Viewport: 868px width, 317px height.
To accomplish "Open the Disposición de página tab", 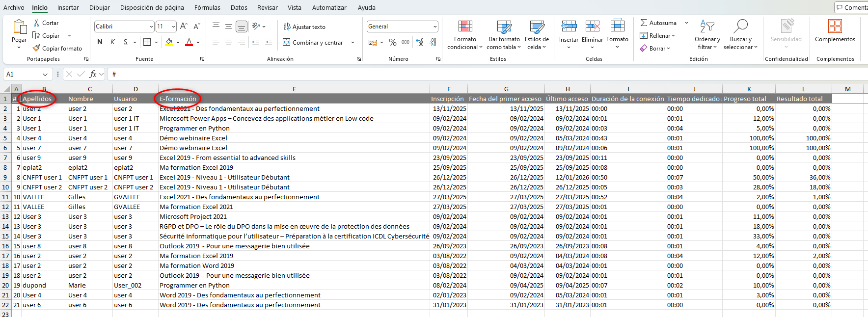I will coord(152,7).
